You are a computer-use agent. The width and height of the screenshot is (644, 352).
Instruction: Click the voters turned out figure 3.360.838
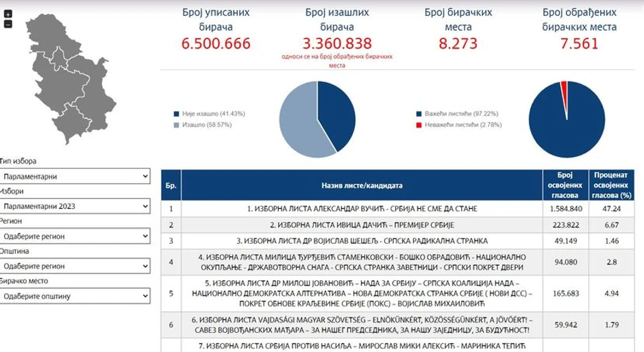337,44
